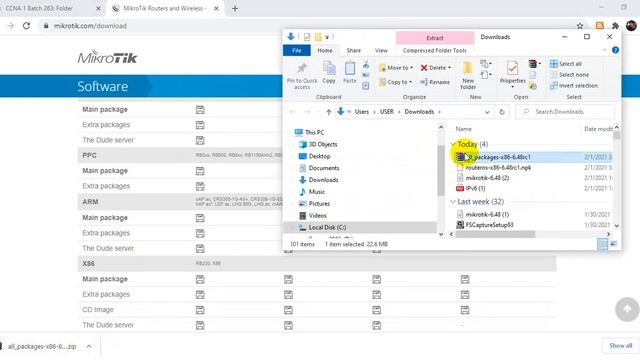This screenshot has height=360, width=640.
Task: Collapse the Last week group
Action: (x=453, y=202)
